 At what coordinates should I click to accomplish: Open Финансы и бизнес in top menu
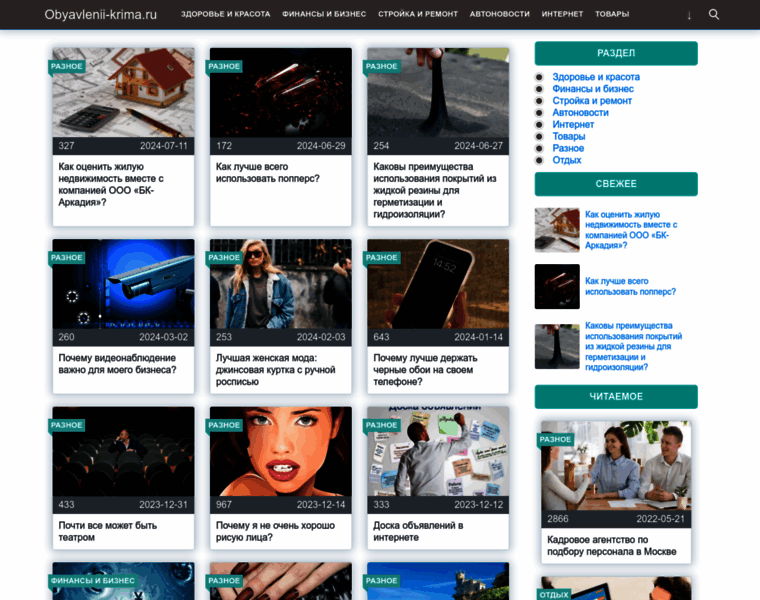coord(324,14)
